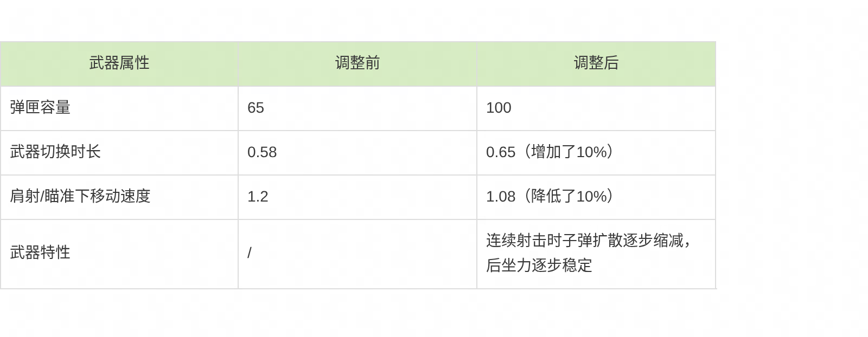Click the 调整后 column header
The width and height of the screenshot is (868, 337).
(596, 63)
